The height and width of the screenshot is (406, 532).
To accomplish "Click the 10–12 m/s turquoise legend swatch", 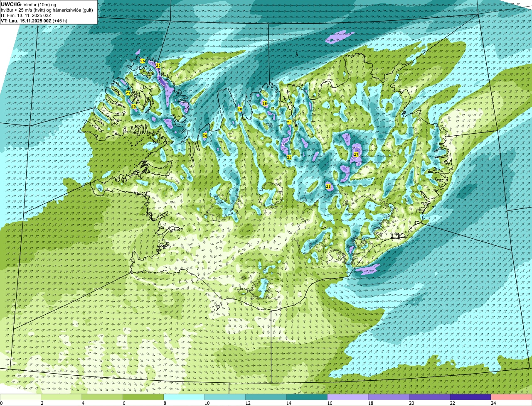I will (x=225, y=397).
